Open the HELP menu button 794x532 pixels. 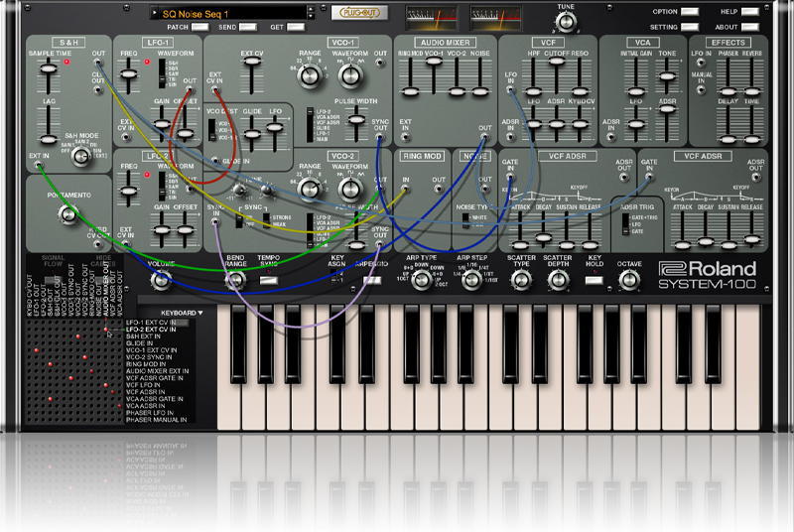pyautogui.click(x=750, y=11)
